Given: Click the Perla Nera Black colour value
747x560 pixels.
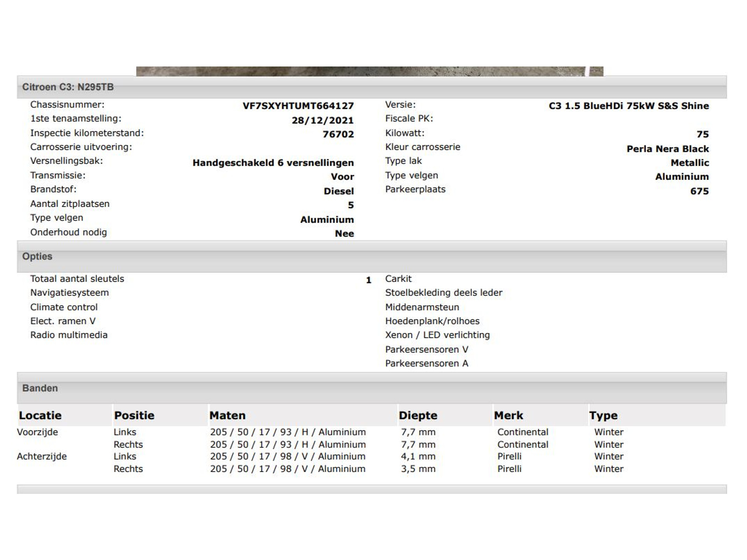Looking at the screenshot, I should pos(668,149).
